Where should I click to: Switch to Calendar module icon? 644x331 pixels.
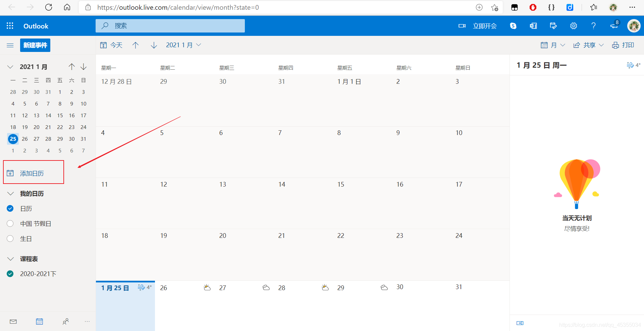click(39, 322)
